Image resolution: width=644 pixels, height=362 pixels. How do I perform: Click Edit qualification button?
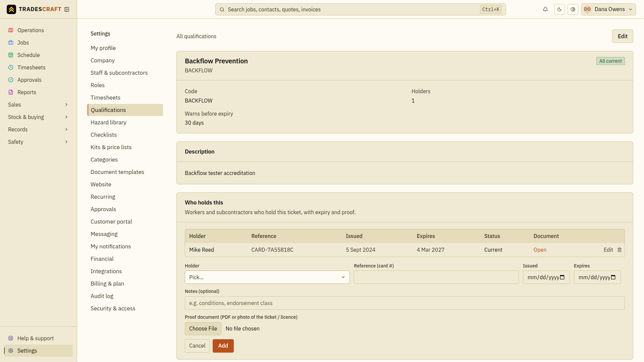pos(623,36)
